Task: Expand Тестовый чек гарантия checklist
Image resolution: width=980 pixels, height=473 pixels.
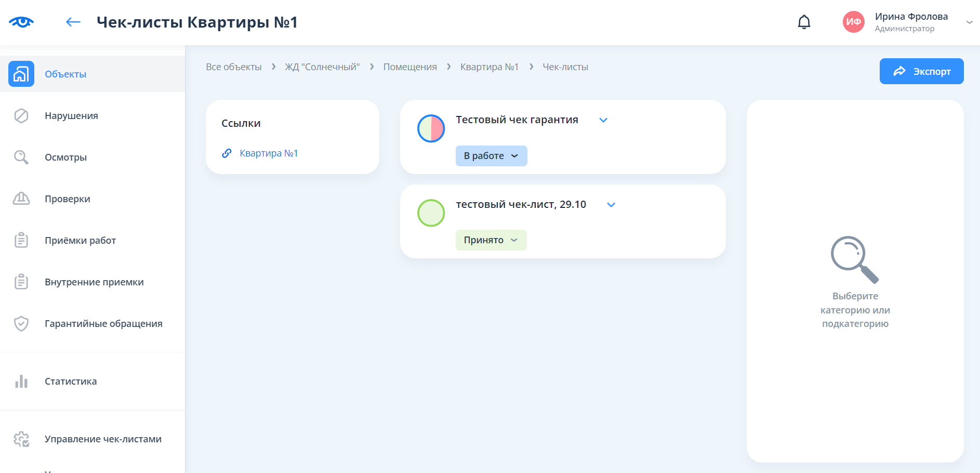Action: 603,120
